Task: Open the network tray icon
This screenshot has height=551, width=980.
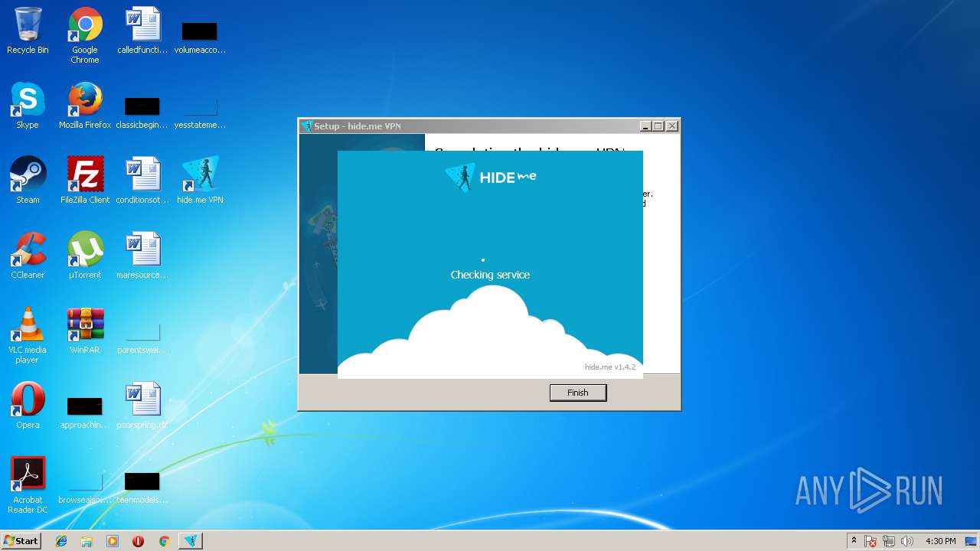Action: (889, 541)
